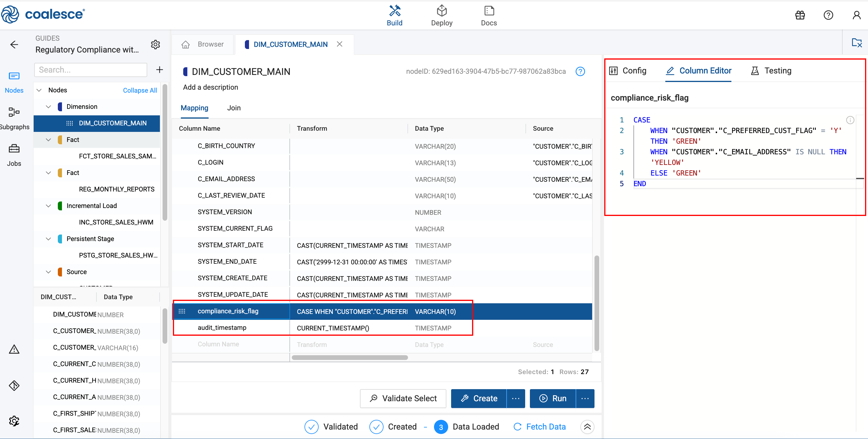
Task: Click Collapse All link
Action: click(x=140, y=90)
